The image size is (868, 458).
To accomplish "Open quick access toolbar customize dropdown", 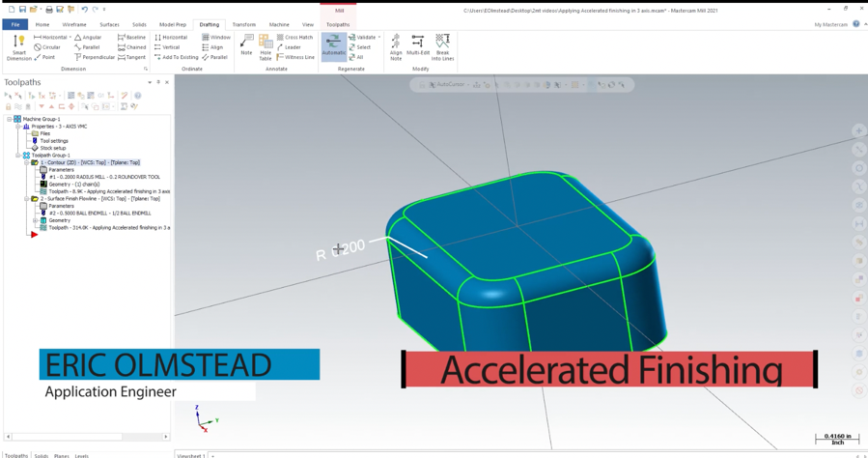I will (104, 10).
